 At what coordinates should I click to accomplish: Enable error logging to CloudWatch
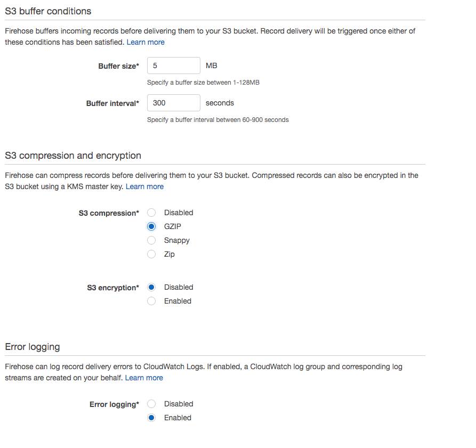pyautogui.click(x=151, y=417)
